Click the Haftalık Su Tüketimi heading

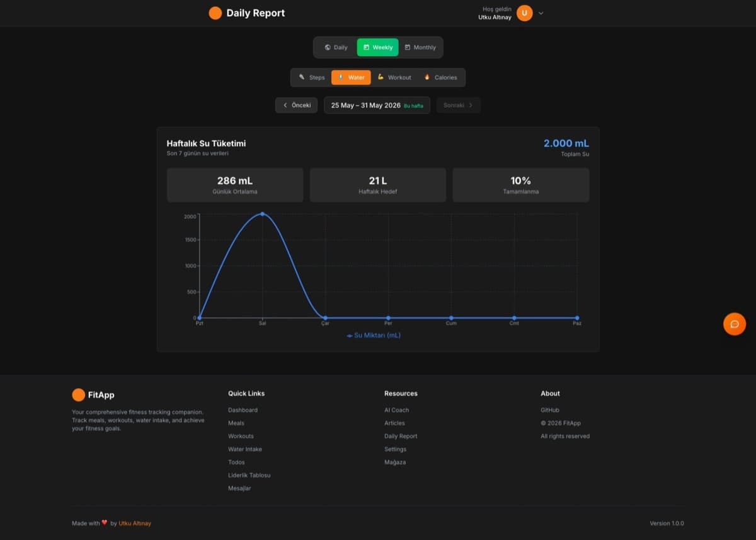click(206, 144)
